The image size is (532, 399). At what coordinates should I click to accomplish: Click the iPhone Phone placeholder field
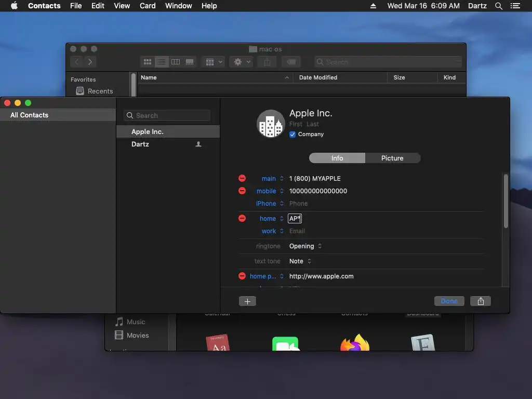(298, 204)
